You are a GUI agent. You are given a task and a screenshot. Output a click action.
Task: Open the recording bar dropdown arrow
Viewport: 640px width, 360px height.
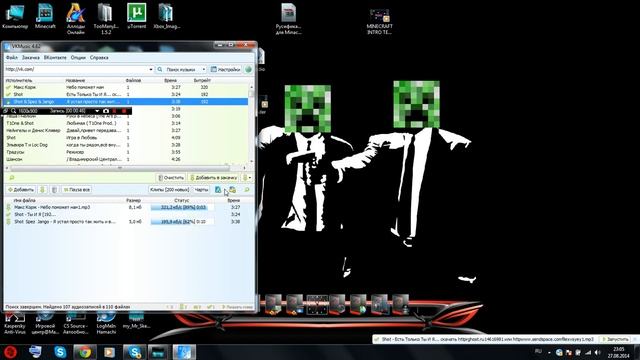(97, 111)
